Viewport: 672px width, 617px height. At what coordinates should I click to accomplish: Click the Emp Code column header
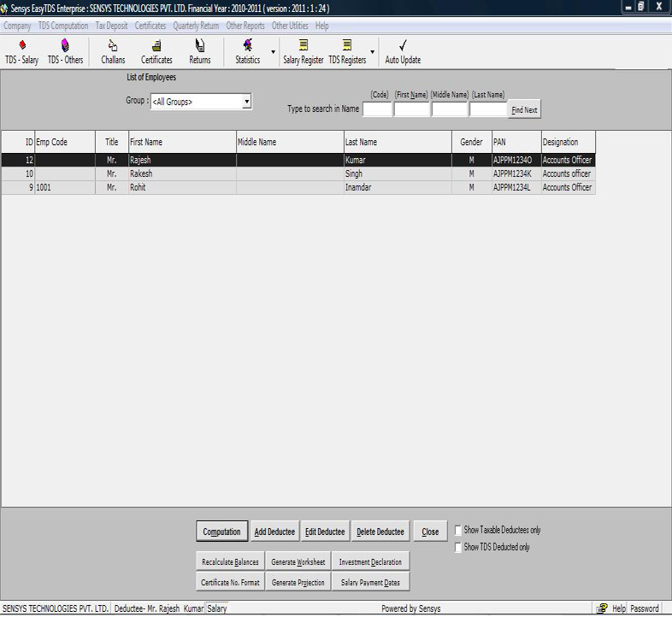[65, 142]
